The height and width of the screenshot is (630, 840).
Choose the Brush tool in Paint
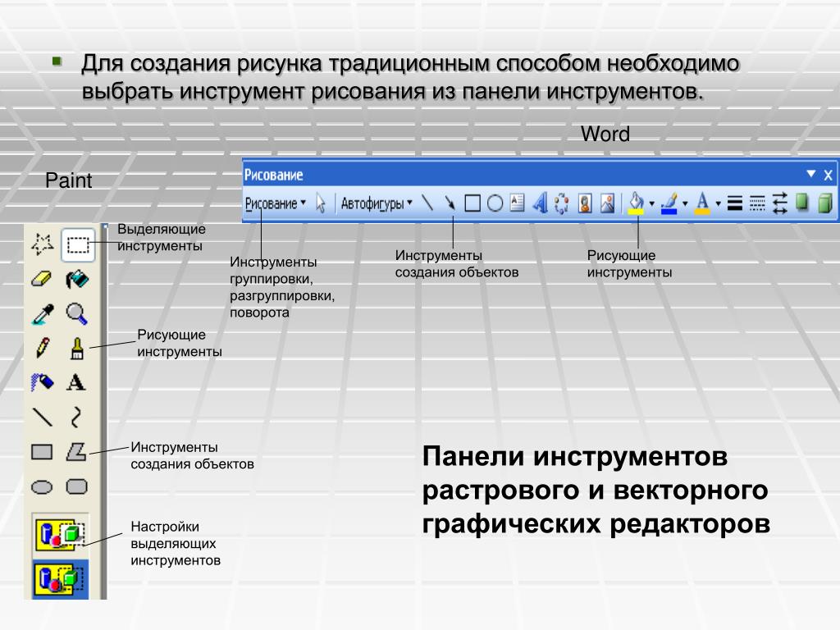click(77, 348)
